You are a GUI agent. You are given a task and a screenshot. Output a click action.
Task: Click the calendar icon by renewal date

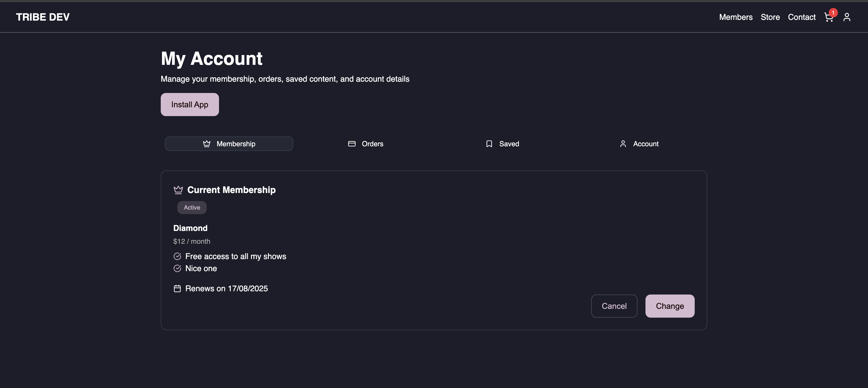point(177,288)
